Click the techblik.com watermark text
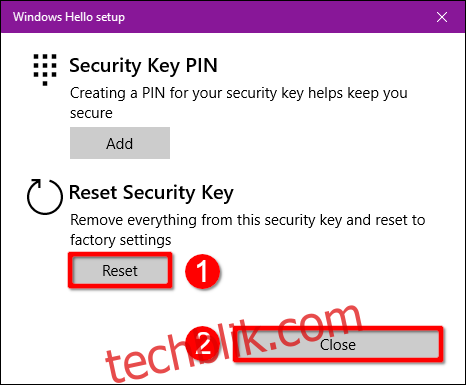Image resolution: width=466 pixels, height=385 pixels. (x=233, y=343)
